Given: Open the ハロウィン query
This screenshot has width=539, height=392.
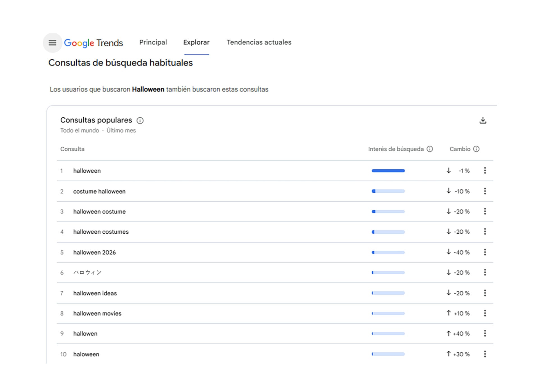Looking at the screenshot, I should coord(87,273).
